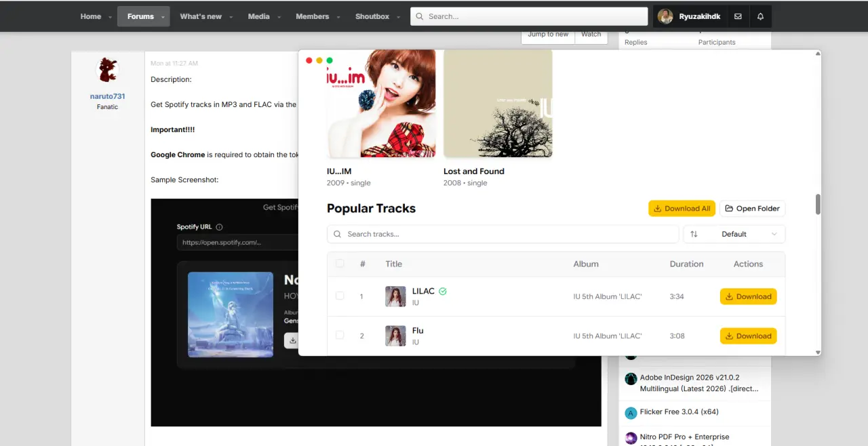Check the Flu track checkbox
868x446 pixels.
pyautogui.click(x=340, y=336)
